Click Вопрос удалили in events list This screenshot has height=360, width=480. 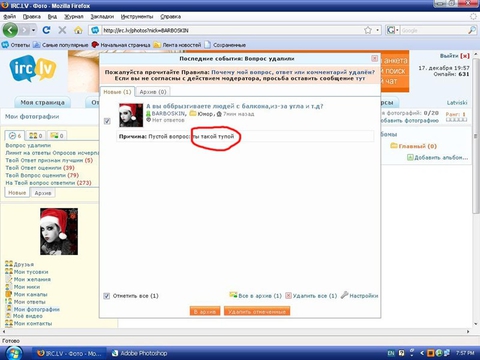click(x=28, y=145)
